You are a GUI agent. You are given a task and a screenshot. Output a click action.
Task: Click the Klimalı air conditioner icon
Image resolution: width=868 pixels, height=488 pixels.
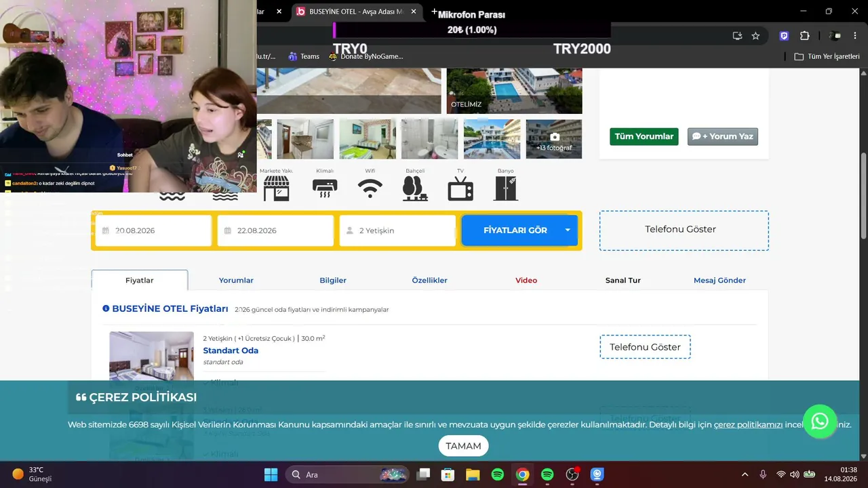coord(325,188)
